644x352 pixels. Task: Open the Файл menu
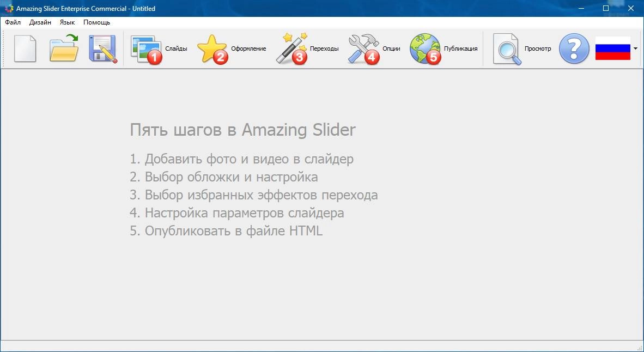pyautogui.click(x=13, y=22)
